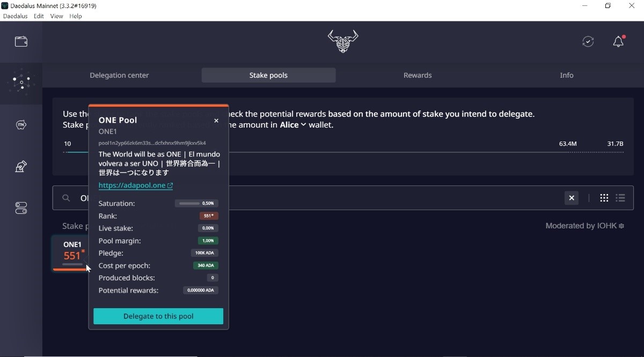
Task: Open the Delegation center tab
Action: [119, 76]
